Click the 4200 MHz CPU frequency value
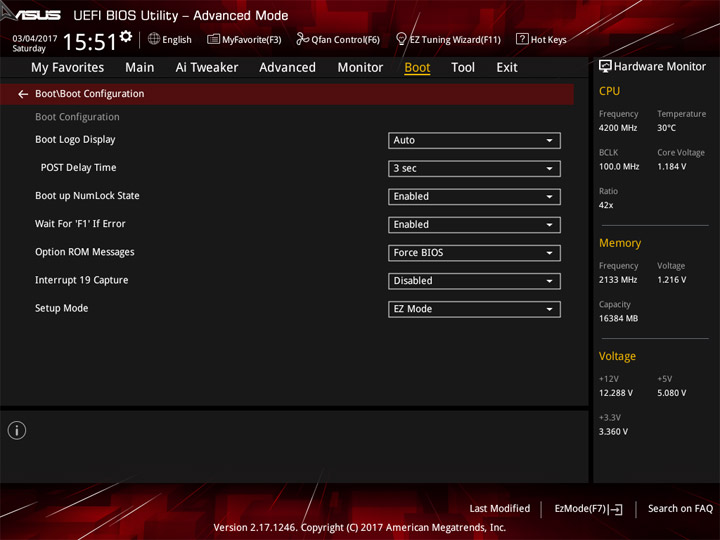Image resolution: width=720 pixels, height=540 pixels. [618, 128]
